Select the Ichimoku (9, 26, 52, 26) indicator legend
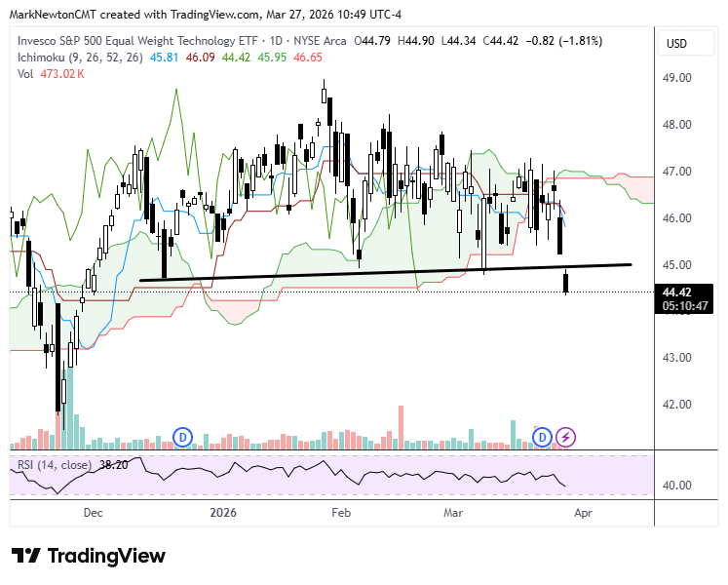The width and height of the screenshot is (728, 585). point(77,58)
